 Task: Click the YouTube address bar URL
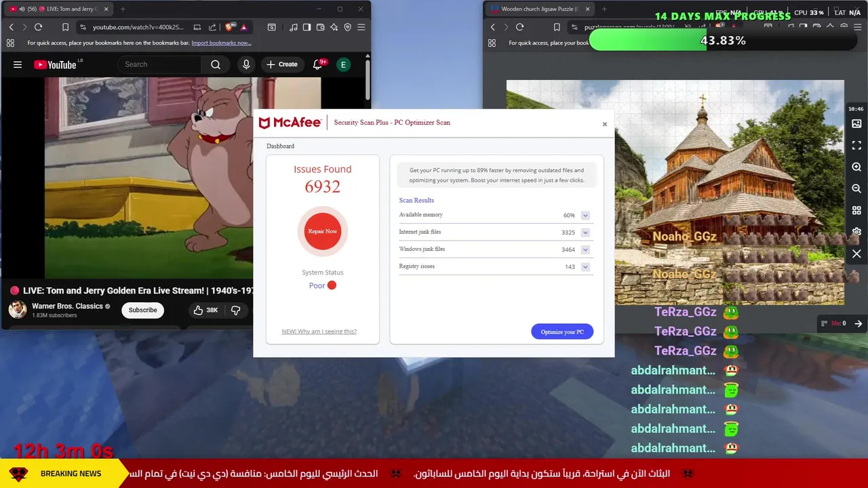[x=138, y=27]
